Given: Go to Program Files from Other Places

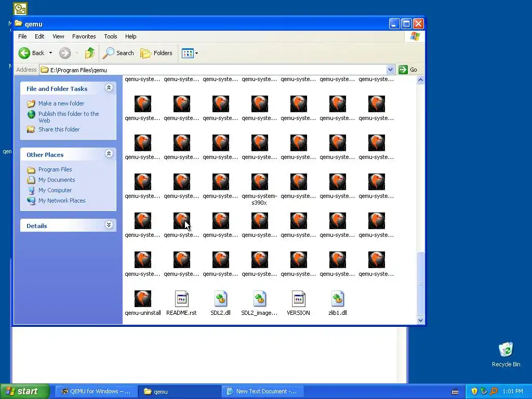Looking at the screenshot, I should click(55, 169).
